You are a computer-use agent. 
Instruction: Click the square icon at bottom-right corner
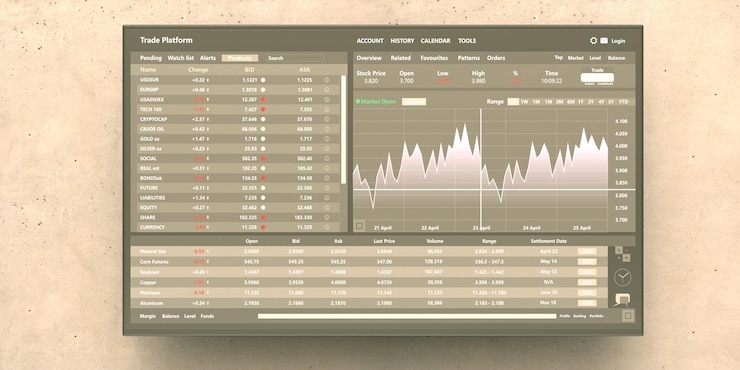[x=628, y=316]
